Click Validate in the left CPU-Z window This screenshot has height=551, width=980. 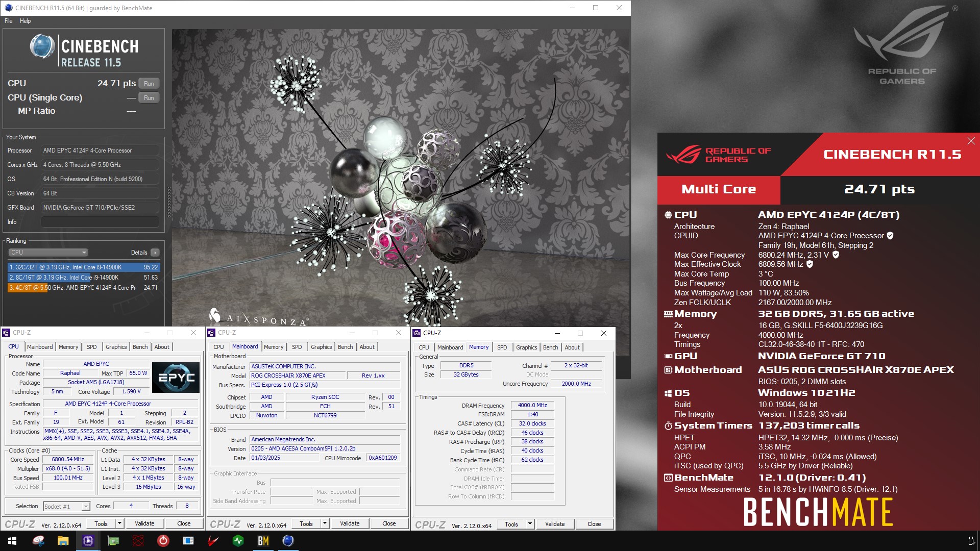(144, 523)
